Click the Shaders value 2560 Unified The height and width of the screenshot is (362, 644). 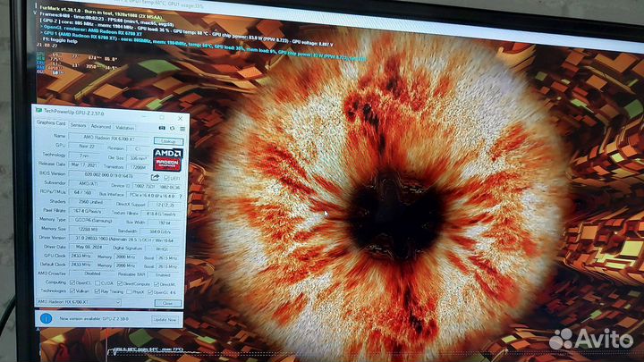[91, 202]
